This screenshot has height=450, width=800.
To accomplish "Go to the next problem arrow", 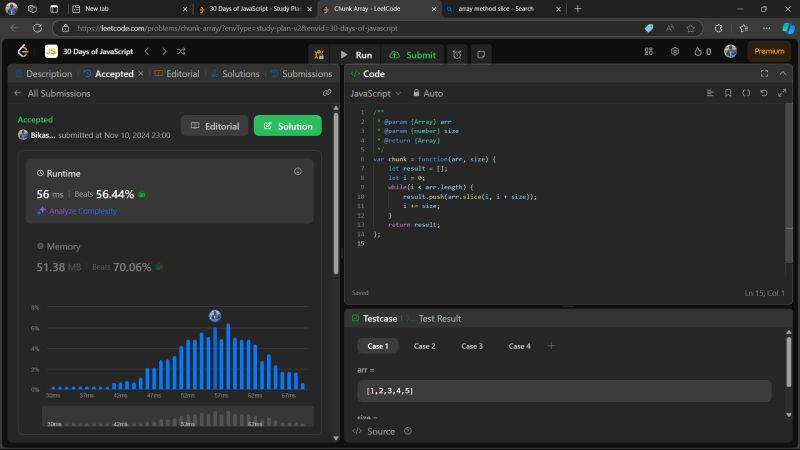I will [x=163, y=51].
